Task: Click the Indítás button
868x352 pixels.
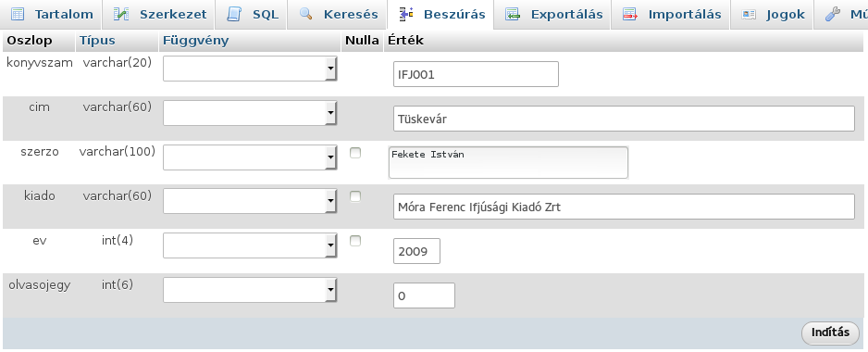Action: coord(830,333)
